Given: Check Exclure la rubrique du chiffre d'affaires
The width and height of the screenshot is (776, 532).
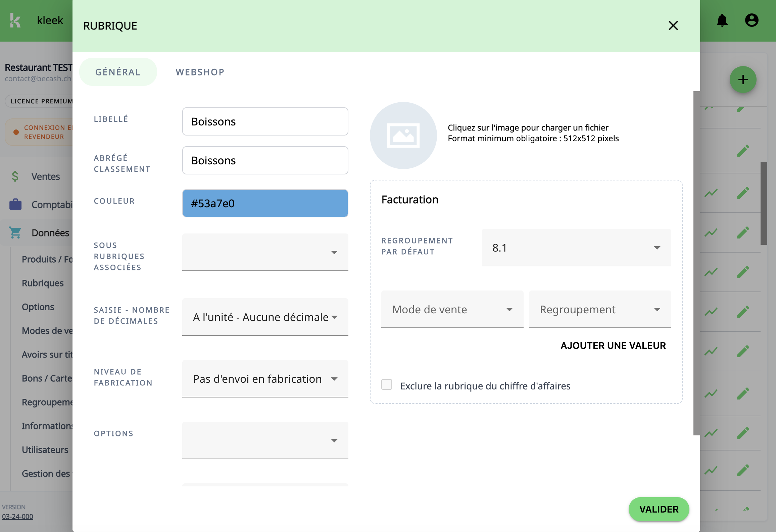Looking at the screenshot, I should [387, 385].
